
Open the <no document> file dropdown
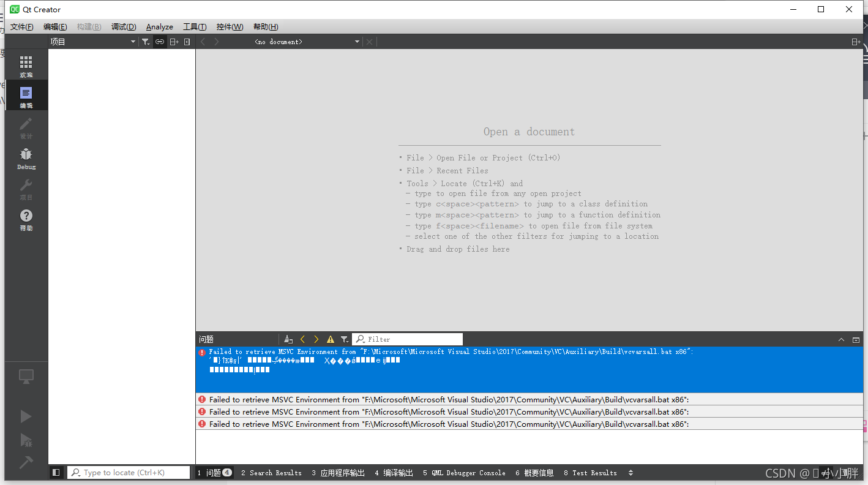307,42
